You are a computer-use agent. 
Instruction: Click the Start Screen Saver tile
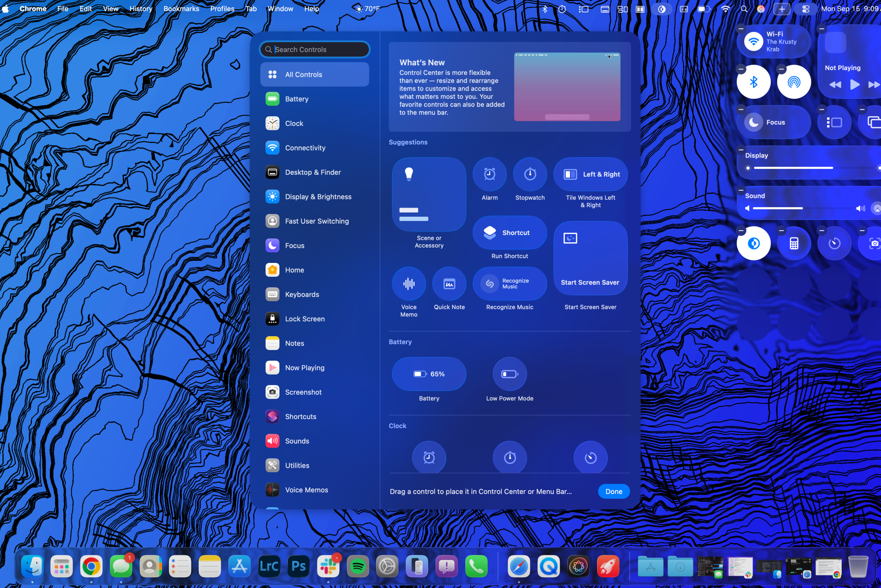(590, 259)
